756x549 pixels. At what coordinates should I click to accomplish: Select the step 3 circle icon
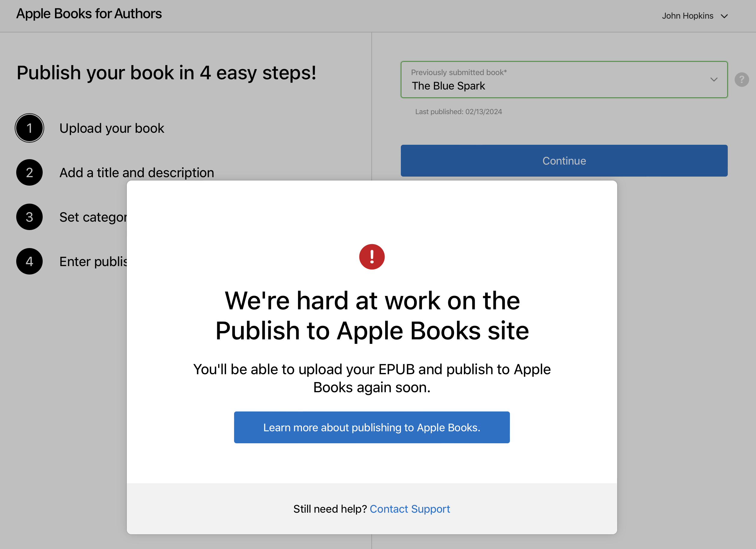(29, 217)
